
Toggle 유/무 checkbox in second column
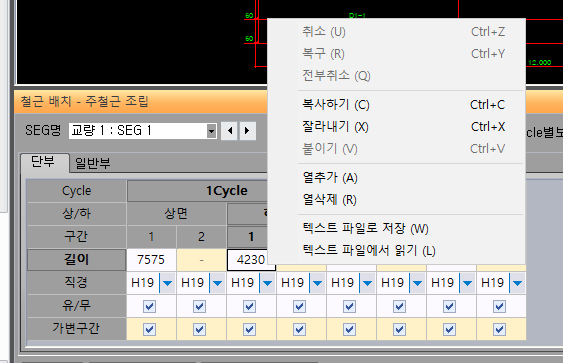pos(199,307)
